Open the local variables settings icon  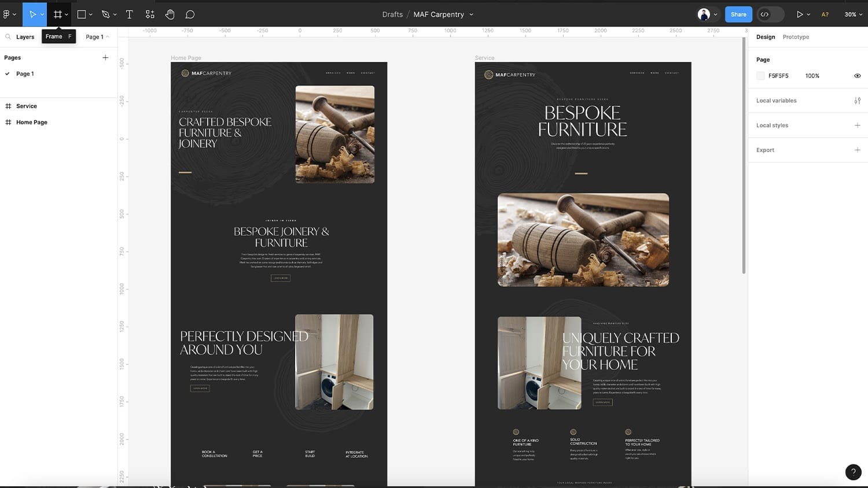pos(857,101)
